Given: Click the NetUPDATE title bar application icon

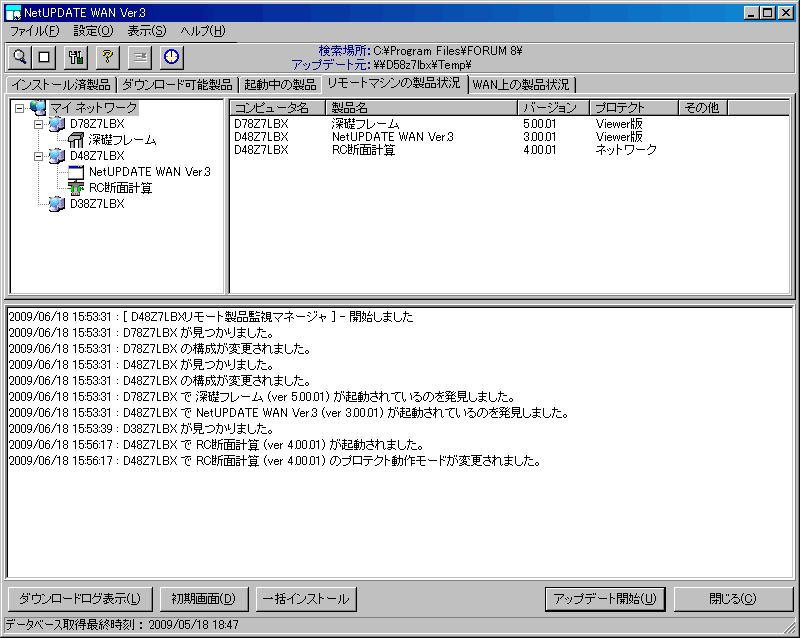Looking at the screenshot, I should (x=13, y=13).
